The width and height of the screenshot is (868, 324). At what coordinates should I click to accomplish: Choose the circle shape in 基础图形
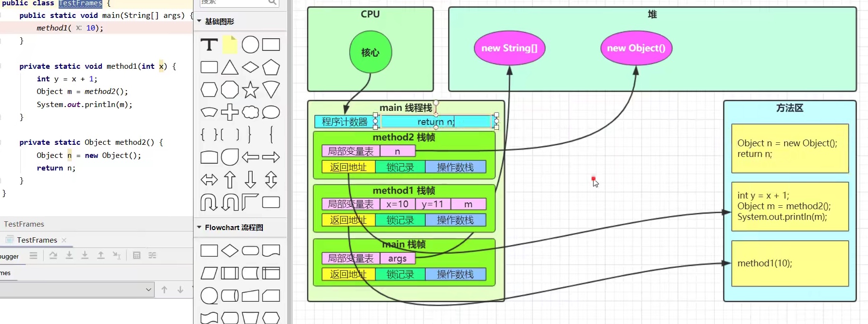point(250,45)
